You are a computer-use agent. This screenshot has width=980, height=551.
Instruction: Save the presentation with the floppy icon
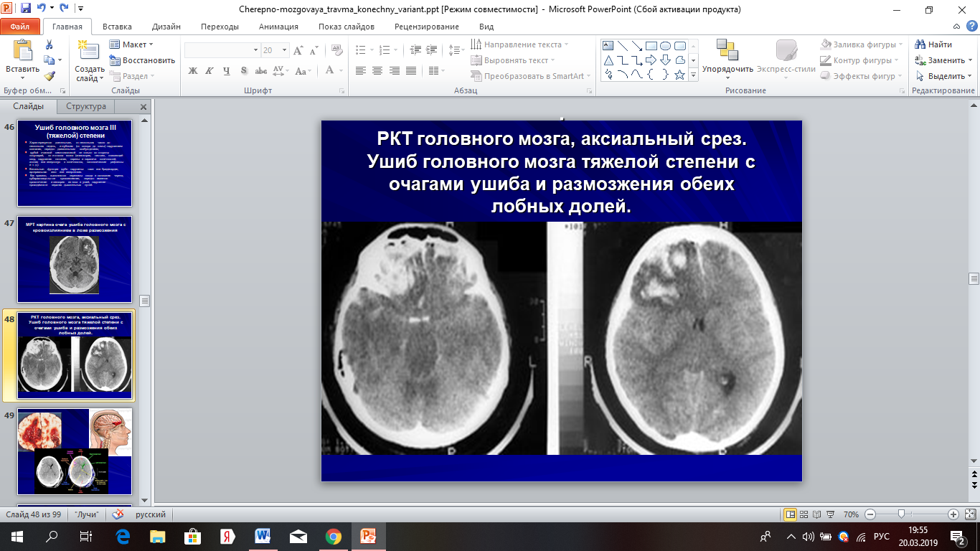26,9
